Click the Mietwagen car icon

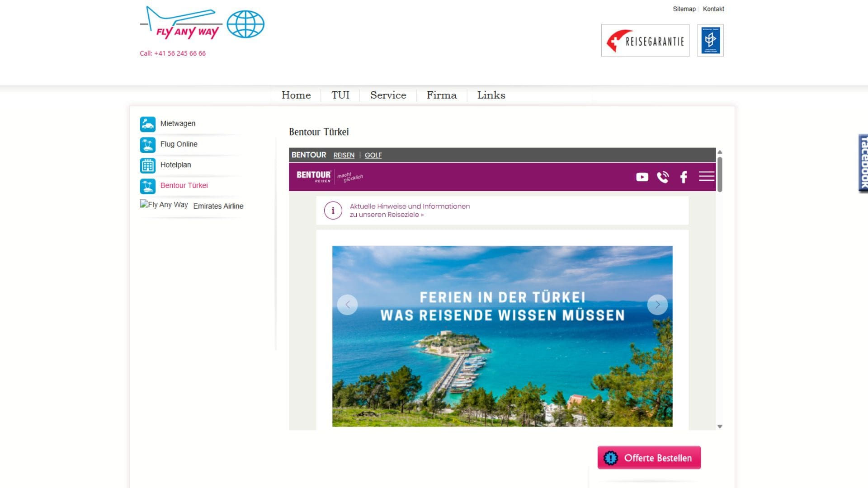[147, 124]
